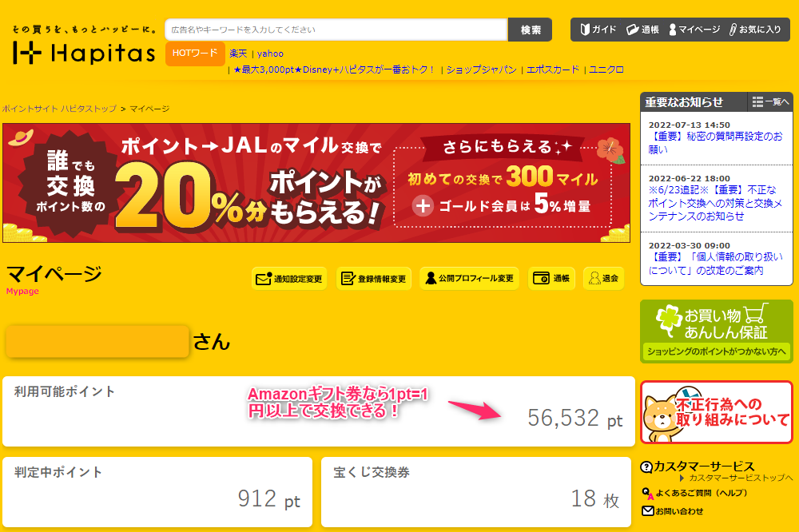Open notice 個人情報の取り扱いについて改定
Image resolution: width=799 pixels, height=532 pixels.
(x=715, y=264)
